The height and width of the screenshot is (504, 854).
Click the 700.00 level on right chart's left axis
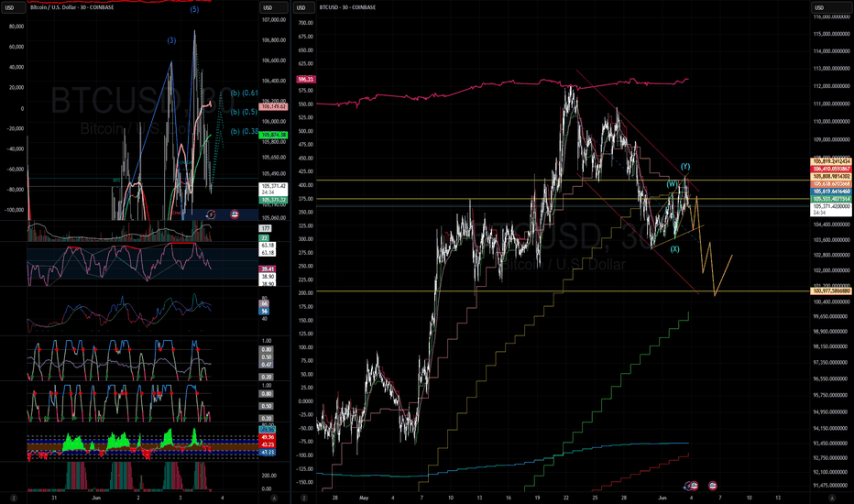click(x=305, y=23)
